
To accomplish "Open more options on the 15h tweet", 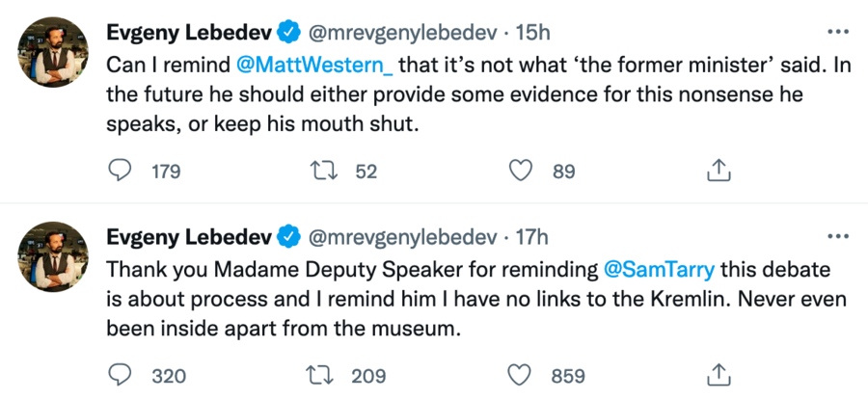I will click(837, 33).
